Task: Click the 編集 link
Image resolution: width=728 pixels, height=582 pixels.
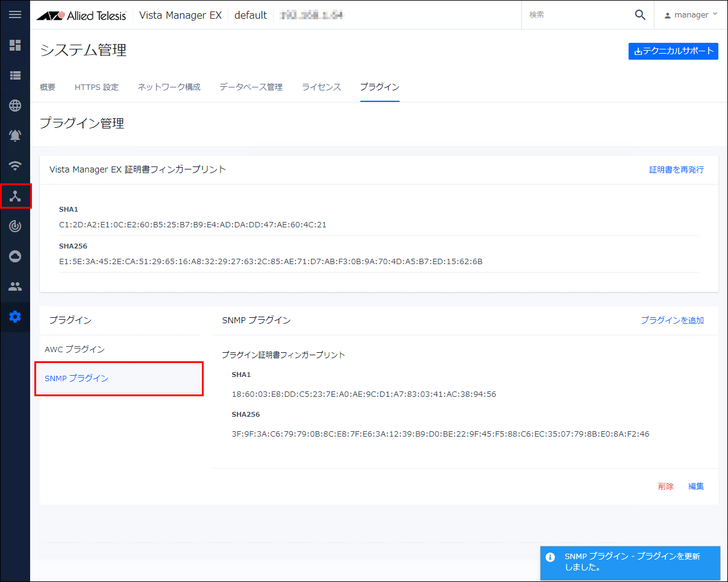Action: (x=696, y=486)
